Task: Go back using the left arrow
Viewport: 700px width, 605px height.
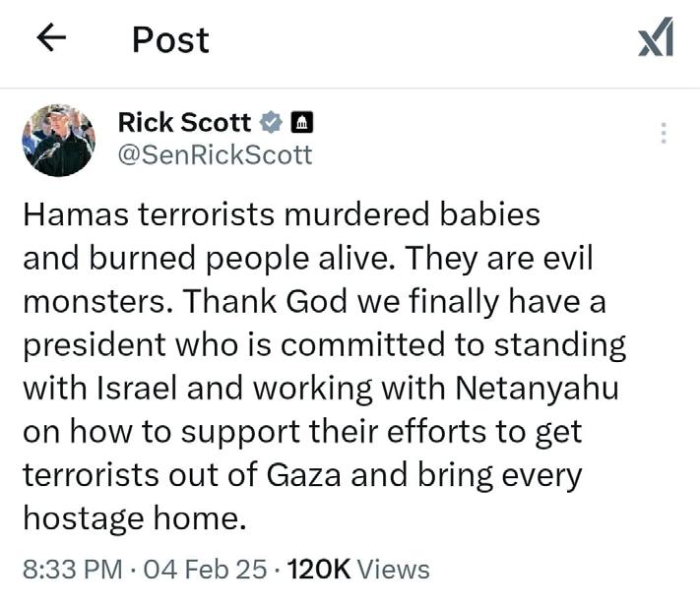Action: tap(50, 38)
